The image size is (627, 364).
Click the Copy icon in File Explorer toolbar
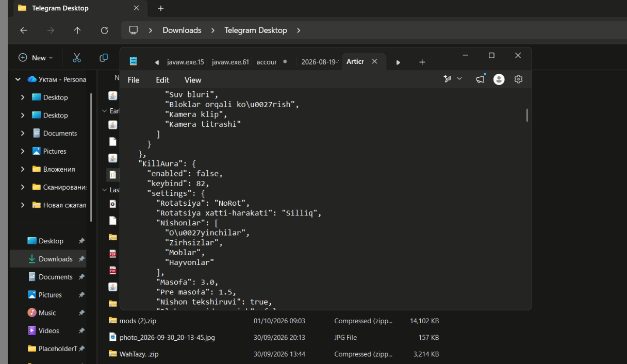[104, 58]
